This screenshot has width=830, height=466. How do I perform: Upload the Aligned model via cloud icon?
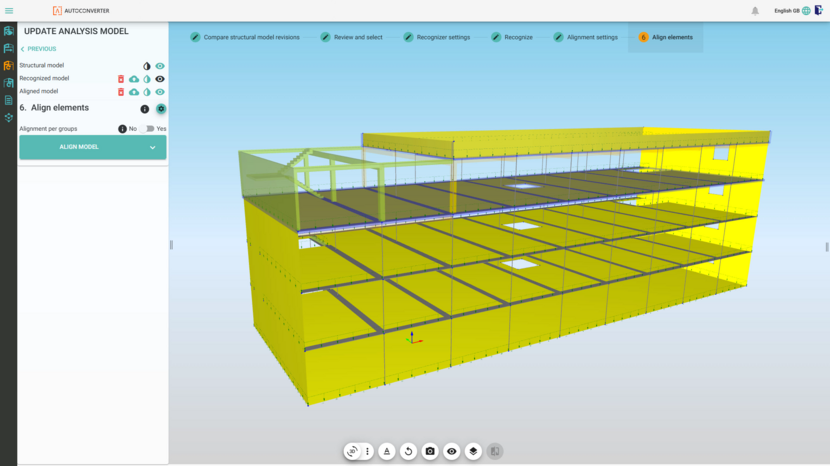pos(134,92)
